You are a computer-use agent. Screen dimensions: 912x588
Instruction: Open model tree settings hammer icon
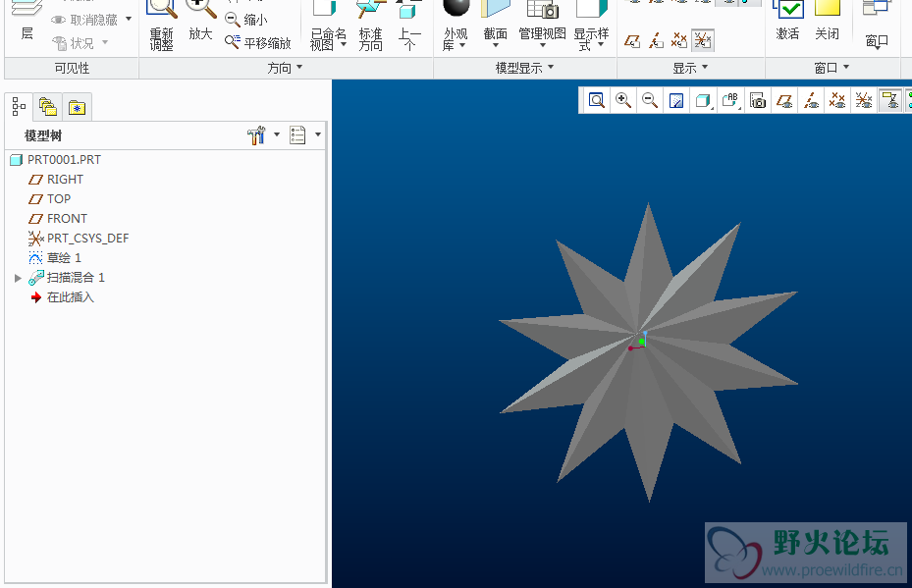coord(257,135)
